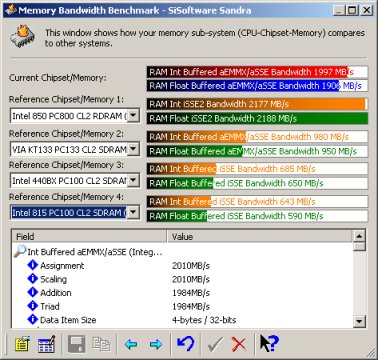This screenshot has width=378, height=360.
Task: Click the info icon next to Assignment
Action: click(x=32, y=265)
